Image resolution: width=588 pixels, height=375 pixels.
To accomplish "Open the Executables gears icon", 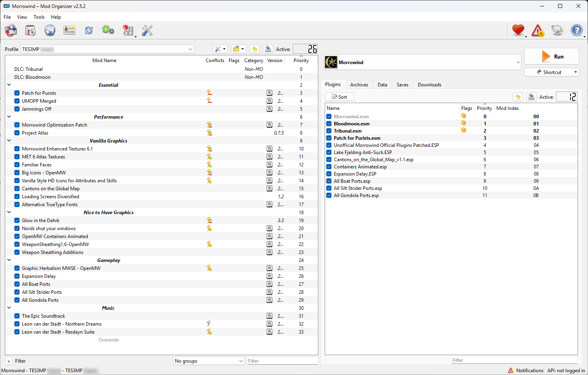I will coord(108,30).
